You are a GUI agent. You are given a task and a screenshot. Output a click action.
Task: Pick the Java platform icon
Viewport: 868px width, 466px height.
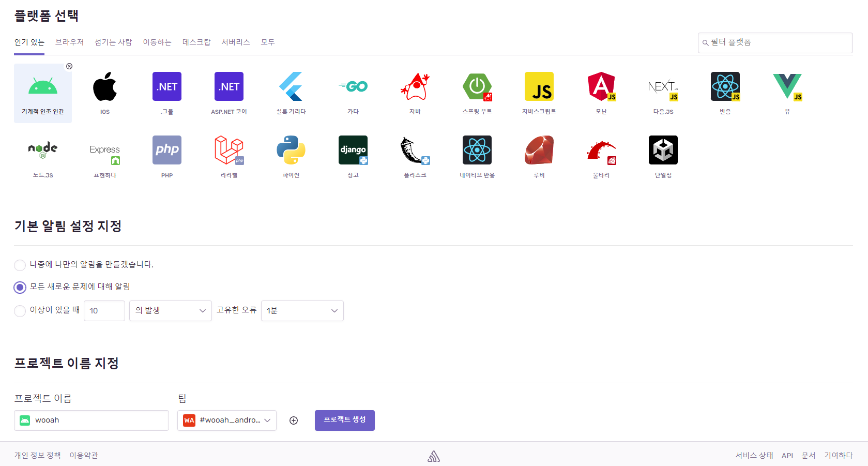coord(415,86)
